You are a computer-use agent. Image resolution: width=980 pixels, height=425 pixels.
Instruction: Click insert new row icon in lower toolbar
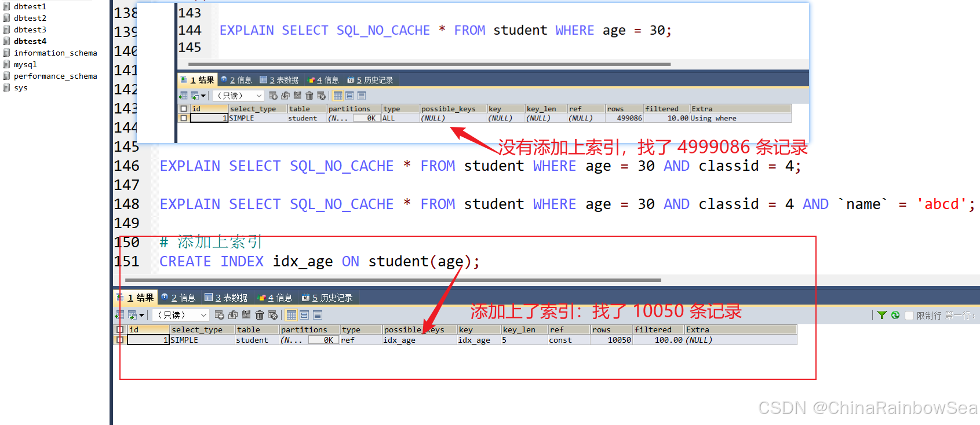click(x=219, y=315)
